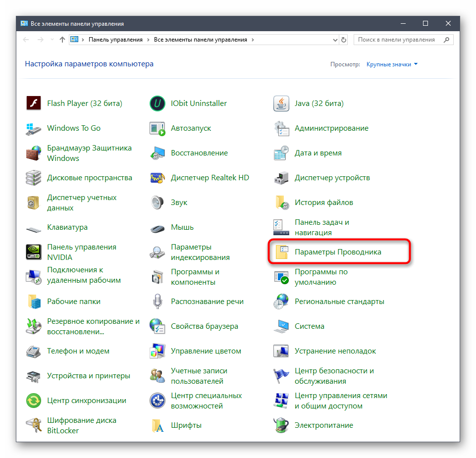The width and height of the screenshot is (476, 458).
Task: Refresh the control panel view
Action: pyautogui.click(x=344, y=40)
